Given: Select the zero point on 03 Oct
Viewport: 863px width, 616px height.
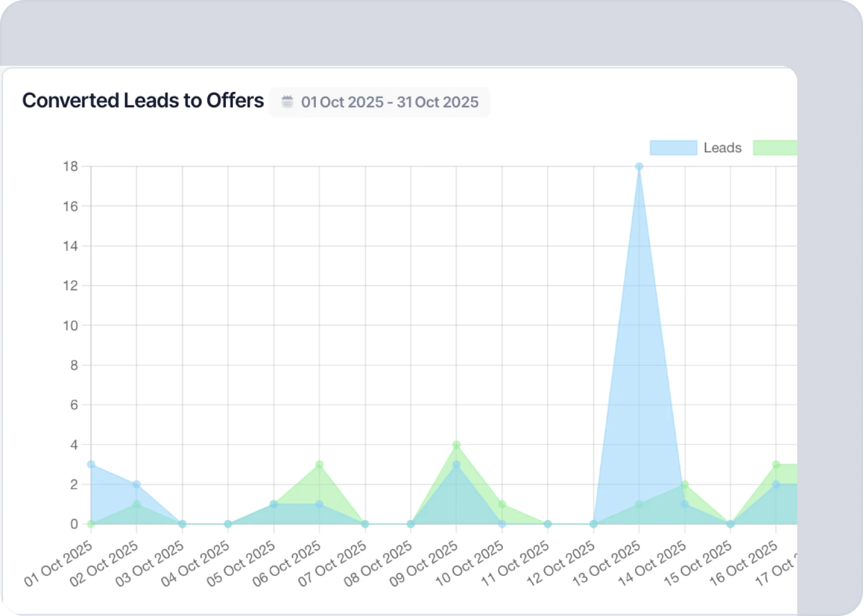Looking at the screenshot, I should tap(182, 524).
